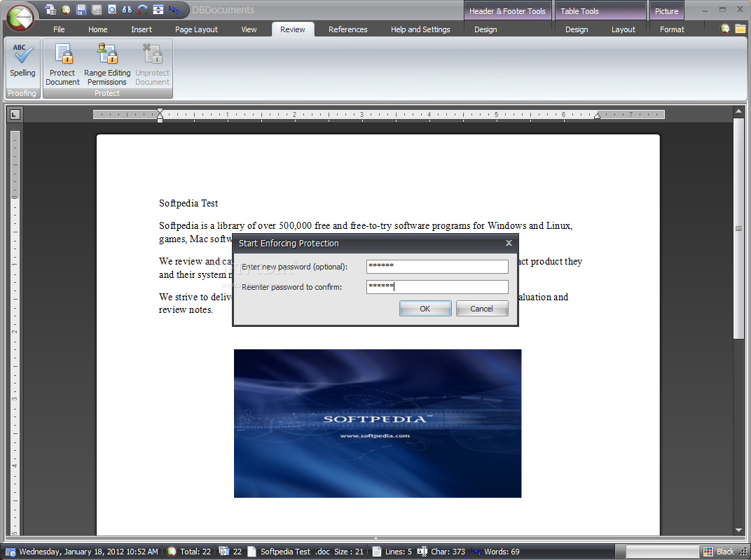The width and height of the screenshot is (751, 560).
Task: Click the Char count icon in status bar
Action: [x=422, y=552]
